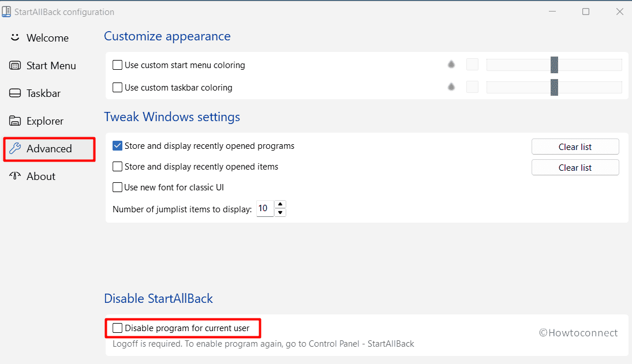Click the Advanced wrench icon
Screen dimensions: 632x364
point(15,148)
